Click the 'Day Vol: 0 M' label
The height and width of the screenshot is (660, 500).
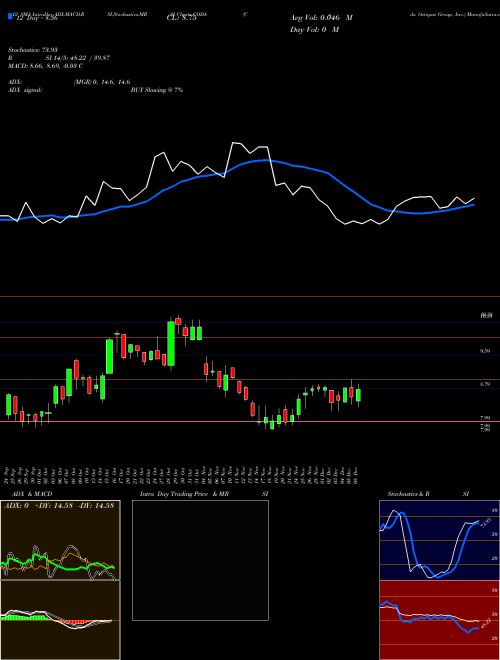[x=314, y=29]
